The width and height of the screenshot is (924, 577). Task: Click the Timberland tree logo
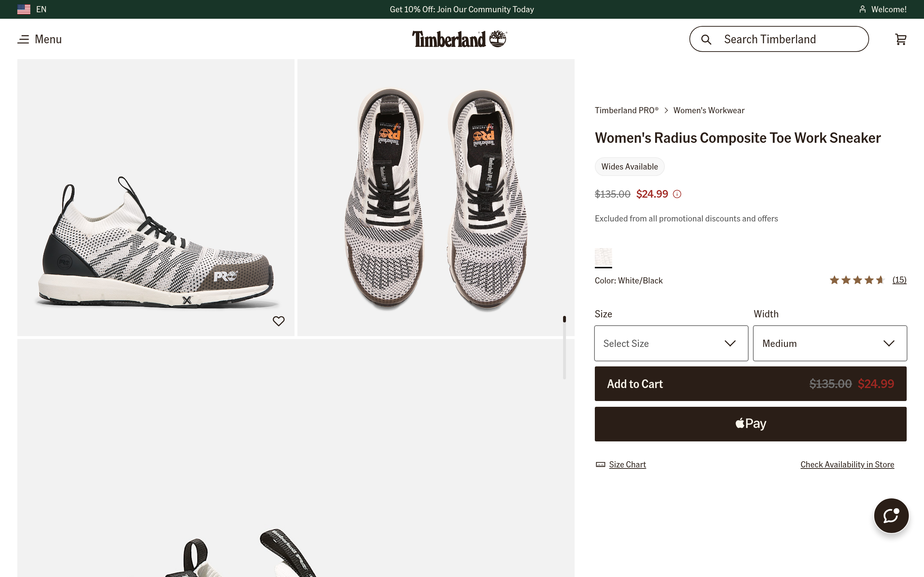497,39
